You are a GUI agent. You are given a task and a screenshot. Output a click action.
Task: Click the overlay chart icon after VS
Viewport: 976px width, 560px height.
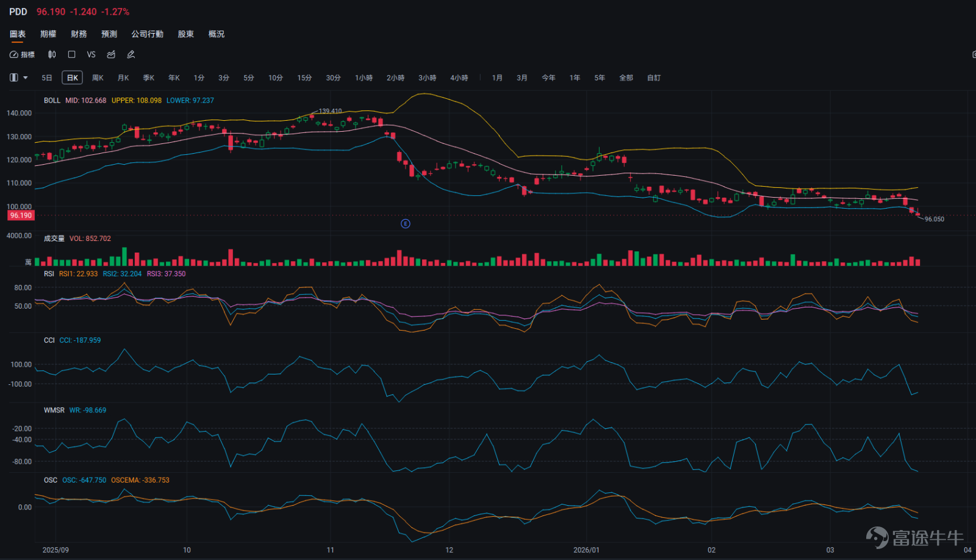(111, 55)
